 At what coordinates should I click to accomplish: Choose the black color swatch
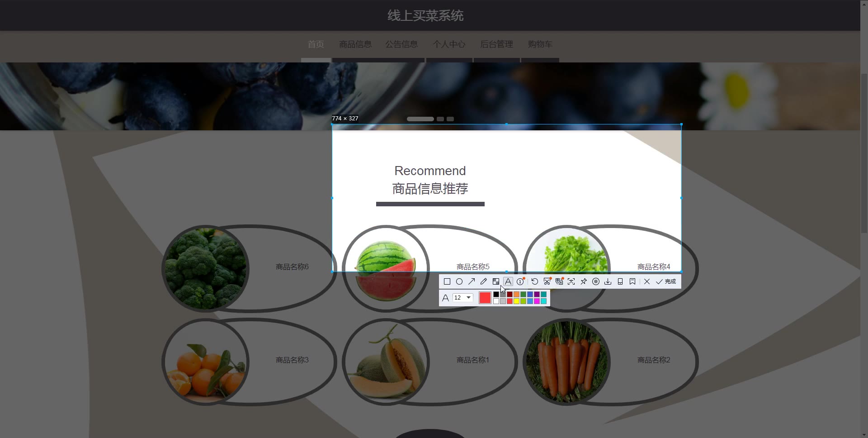click(496, 295)
